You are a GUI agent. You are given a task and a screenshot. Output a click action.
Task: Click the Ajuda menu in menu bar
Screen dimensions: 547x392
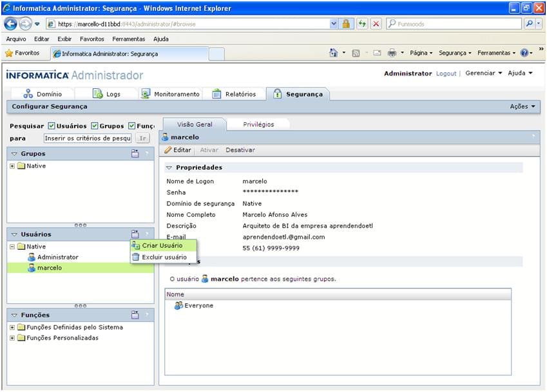[161, 39]
